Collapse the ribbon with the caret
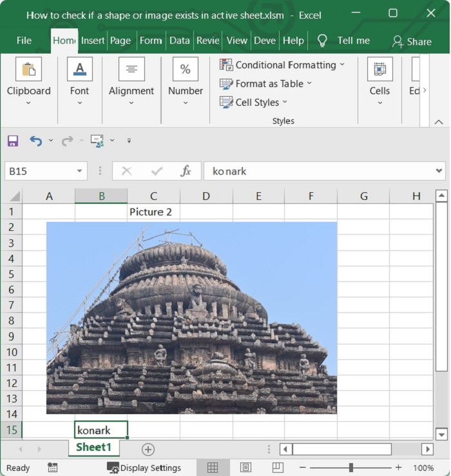This screenshot has width=451, height=476. tap(439, 122)
